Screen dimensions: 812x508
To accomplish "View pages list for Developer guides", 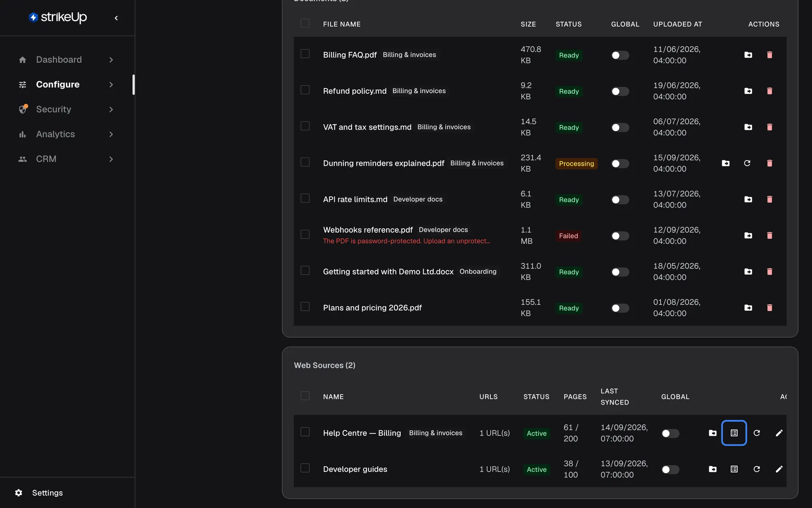I will pos(734,469).
